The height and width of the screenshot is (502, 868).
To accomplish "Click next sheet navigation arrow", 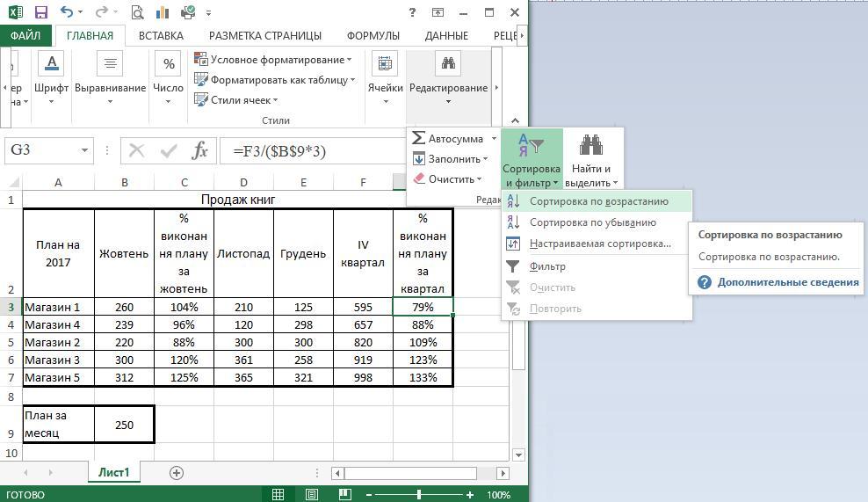I will coord(50,473).
